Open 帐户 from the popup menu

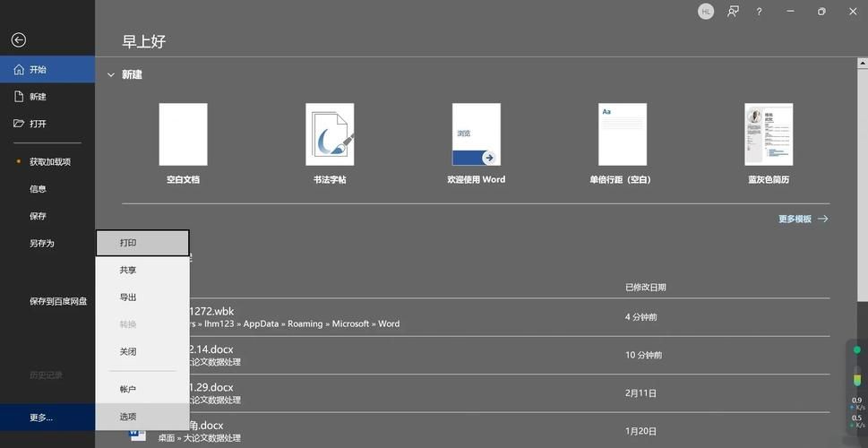click(142, 389)
